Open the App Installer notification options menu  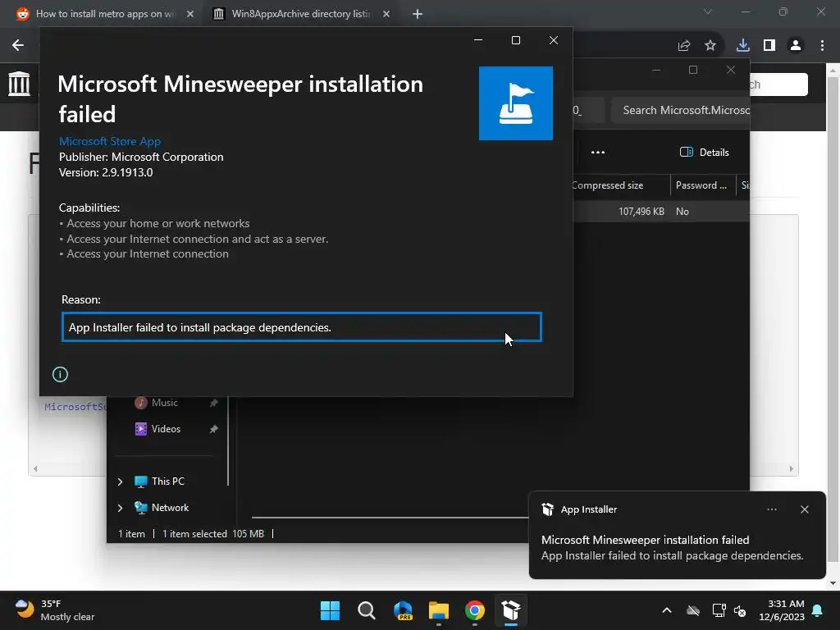(771, 509)
